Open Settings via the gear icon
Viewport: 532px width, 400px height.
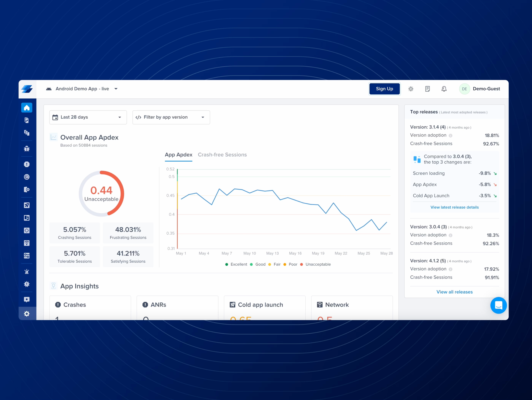pos(27,313)
